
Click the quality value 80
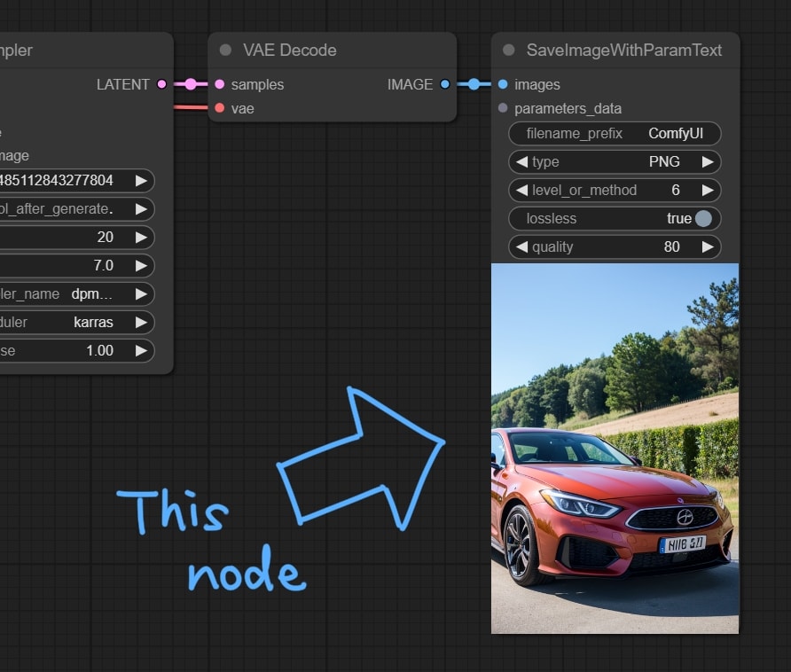coord(671,246)
